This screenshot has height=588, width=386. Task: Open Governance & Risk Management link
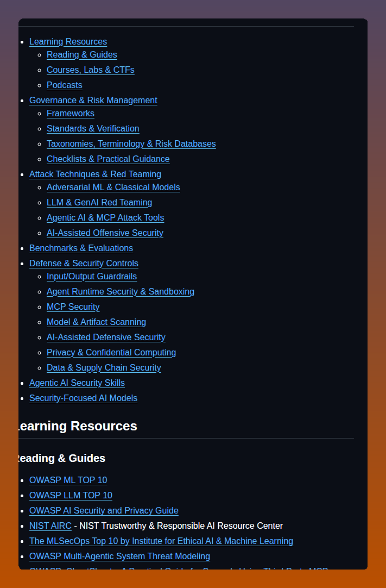coord(93,101)
